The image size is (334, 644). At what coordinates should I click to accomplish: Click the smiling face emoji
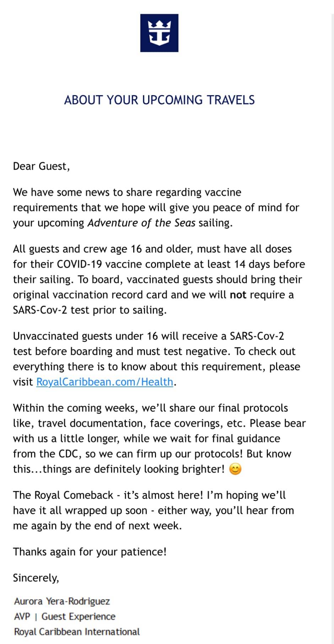point(235,469)
